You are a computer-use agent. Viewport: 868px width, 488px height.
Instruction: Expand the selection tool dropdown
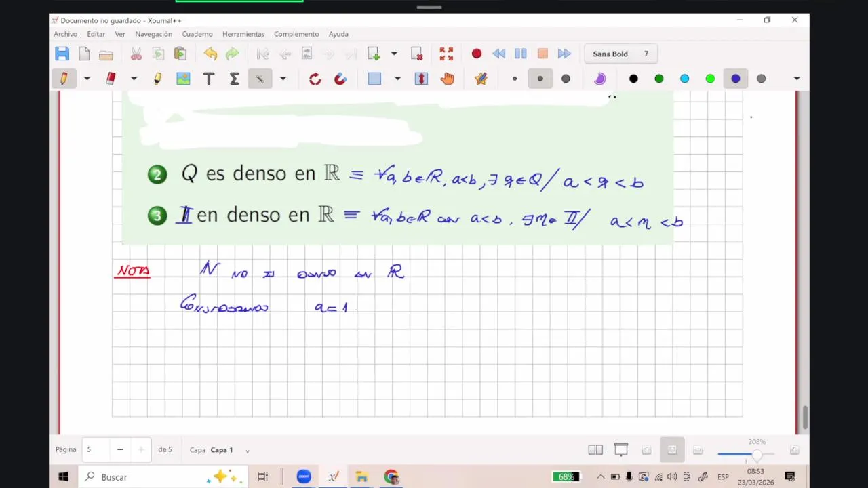(397, 79)
